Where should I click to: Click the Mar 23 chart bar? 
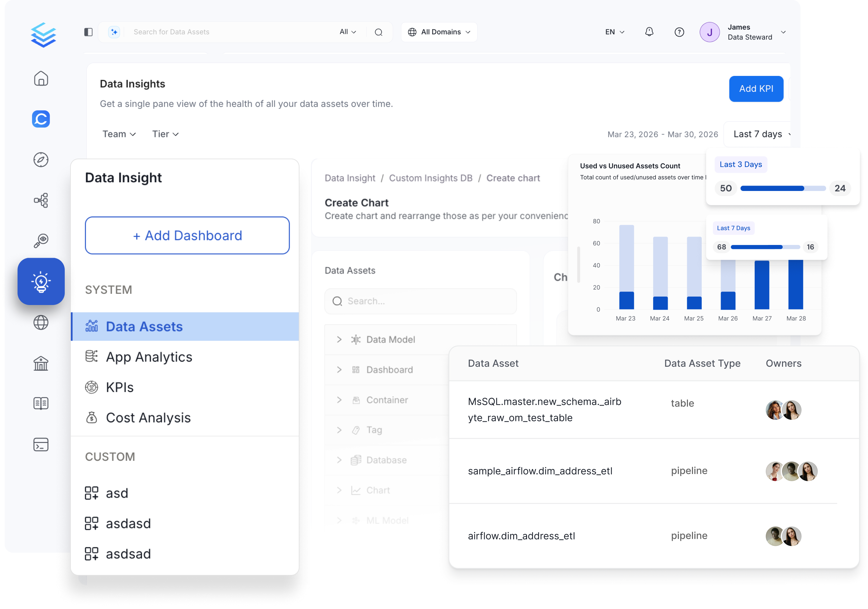click(x=626, y=267)
